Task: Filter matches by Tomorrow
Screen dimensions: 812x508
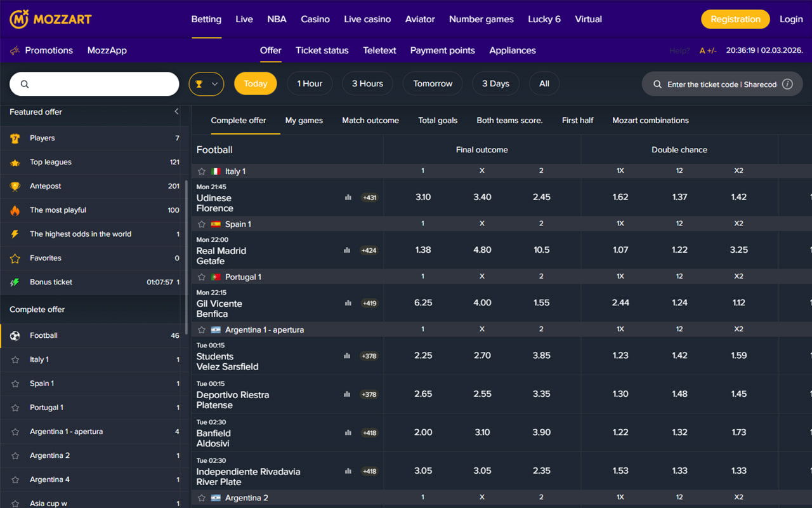Action: [433, 84]
